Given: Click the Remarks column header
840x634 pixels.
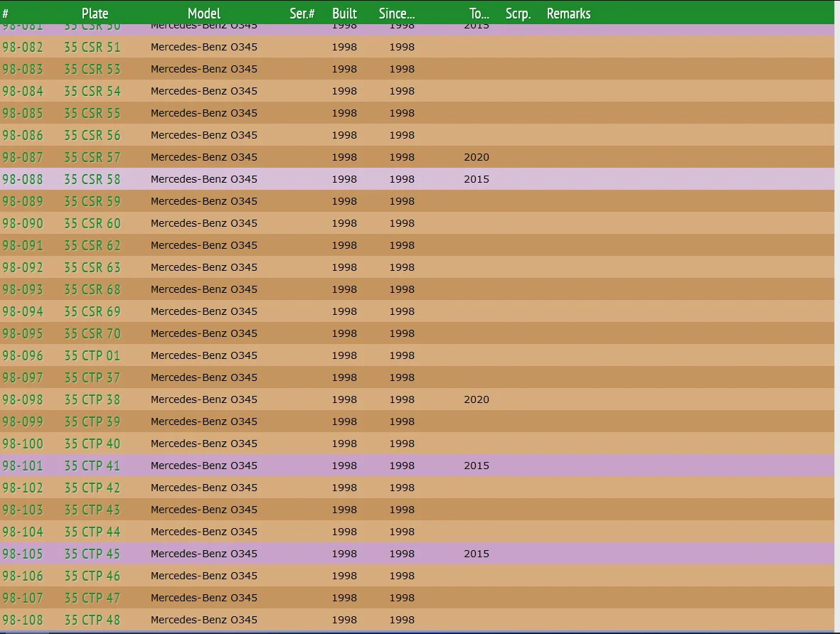Looking at the screenshot, I should tap(568, 14).
